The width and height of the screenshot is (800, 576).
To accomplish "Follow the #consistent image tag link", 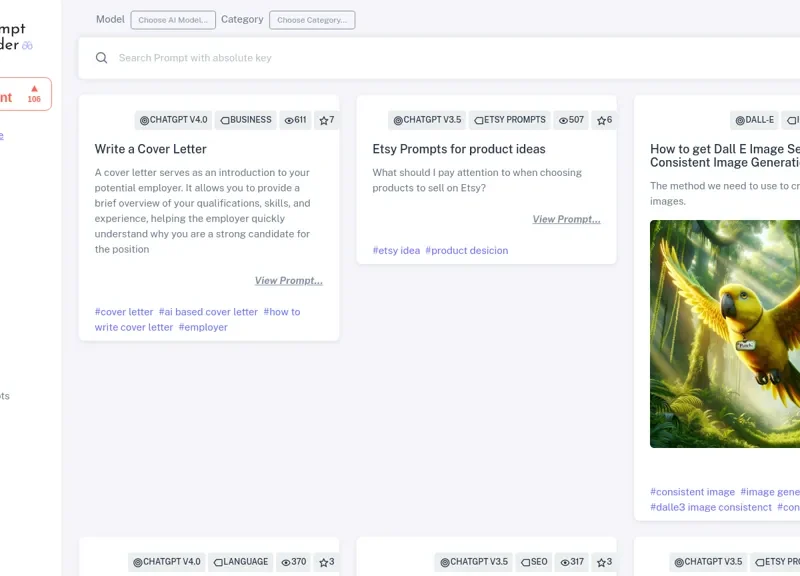I will pos(692,491).
